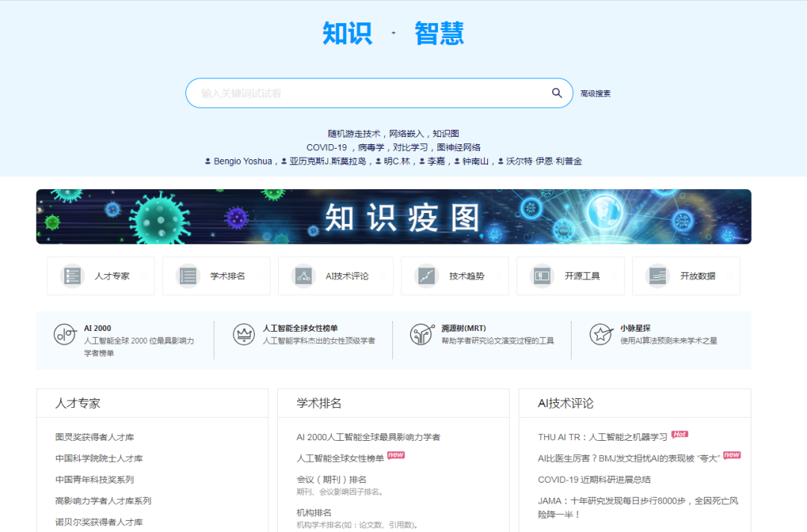Open 人工智能全球女性榜单 featured title
This screenshot has height=532, width=807.
pos(300,328)
